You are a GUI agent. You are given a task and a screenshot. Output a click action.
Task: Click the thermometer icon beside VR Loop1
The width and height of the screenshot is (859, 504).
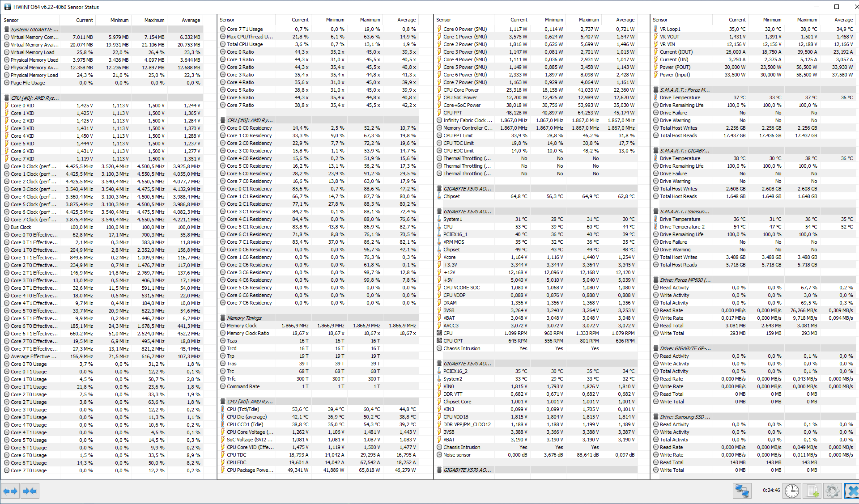coord(656,29)
